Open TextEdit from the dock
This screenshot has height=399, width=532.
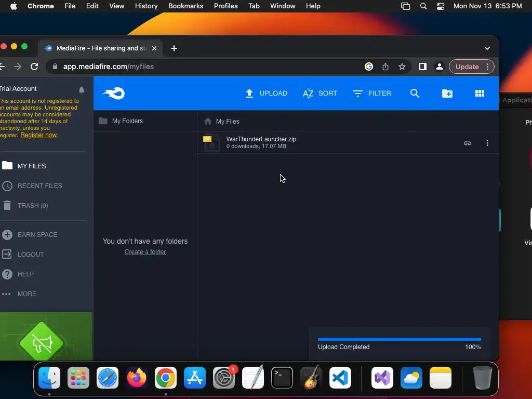[253, 377]
